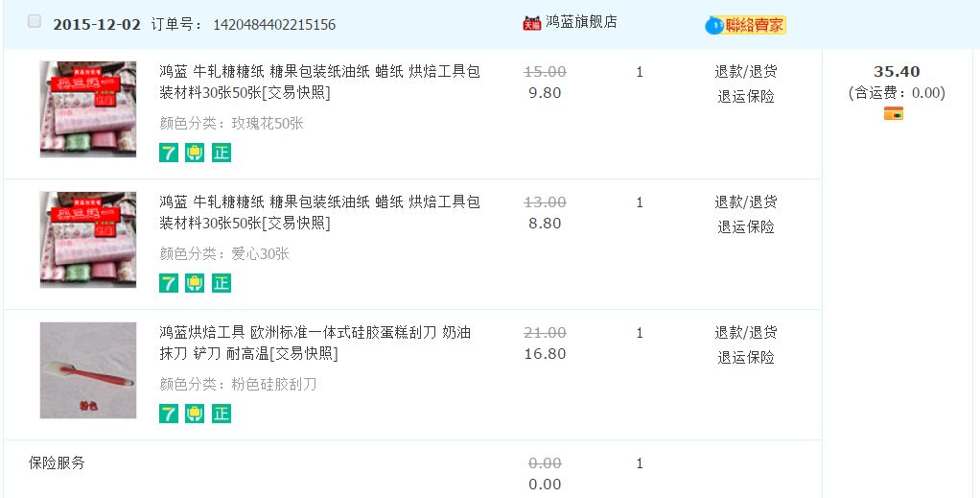The width and height of the screenshot is (980, 498).
Task: Click 退款/退货 for the silicone spatula item
Action: coord(745,333)
